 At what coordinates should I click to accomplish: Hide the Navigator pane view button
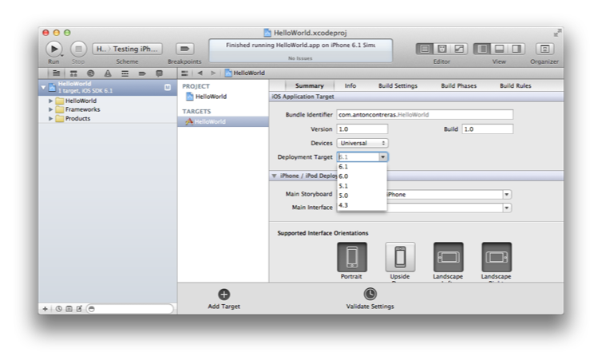482,49
